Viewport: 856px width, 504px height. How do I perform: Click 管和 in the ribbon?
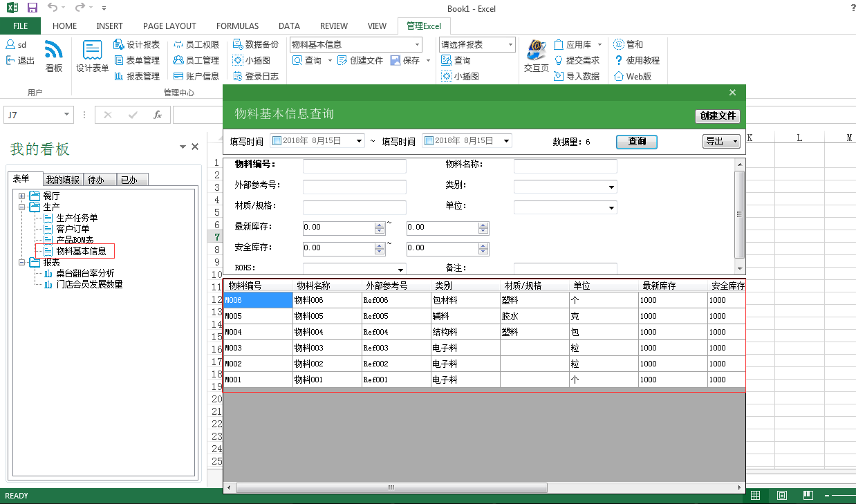[x=629, y=44]
